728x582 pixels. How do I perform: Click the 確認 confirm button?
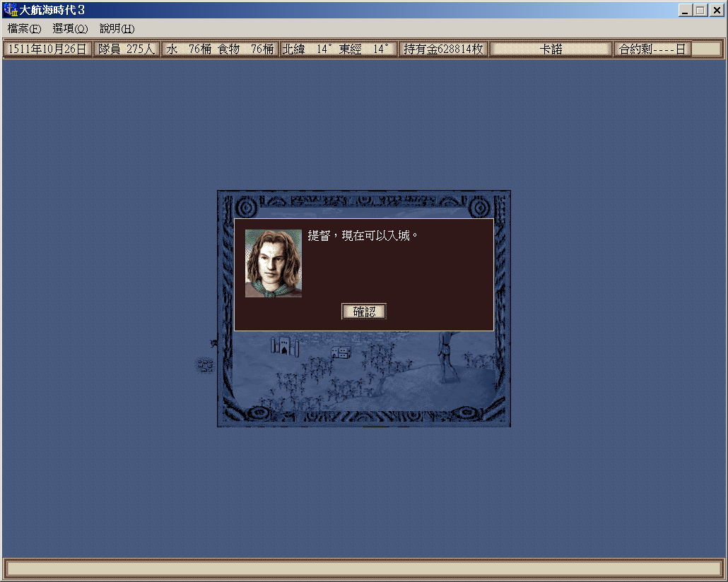[x=364, y=311]
